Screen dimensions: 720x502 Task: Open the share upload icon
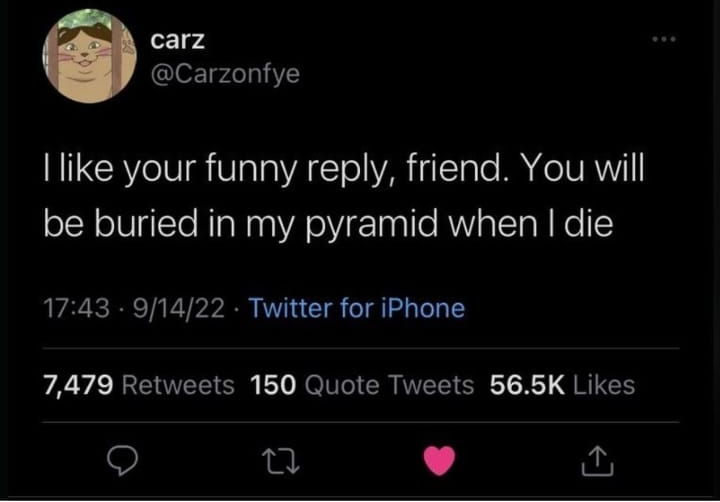pyautogui.click(x=597, y=461)
